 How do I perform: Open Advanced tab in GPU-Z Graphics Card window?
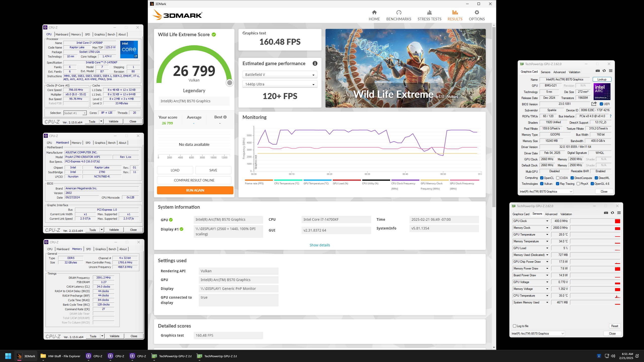pyautogui.click(x=559, y=72)
